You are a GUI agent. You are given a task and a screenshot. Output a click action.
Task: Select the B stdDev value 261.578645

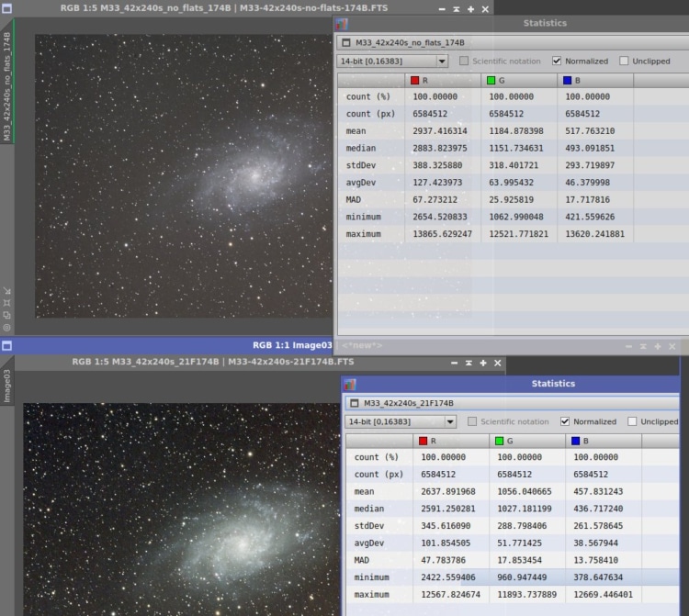[x=598, y=526]
